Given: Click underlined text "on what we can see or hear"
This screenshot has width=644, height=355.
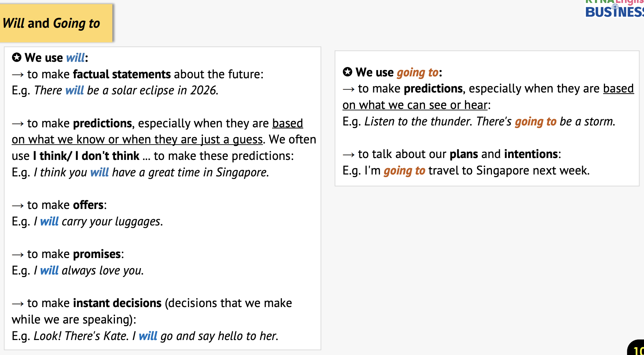Looking at the screenshot, I should tap(415, 105).
